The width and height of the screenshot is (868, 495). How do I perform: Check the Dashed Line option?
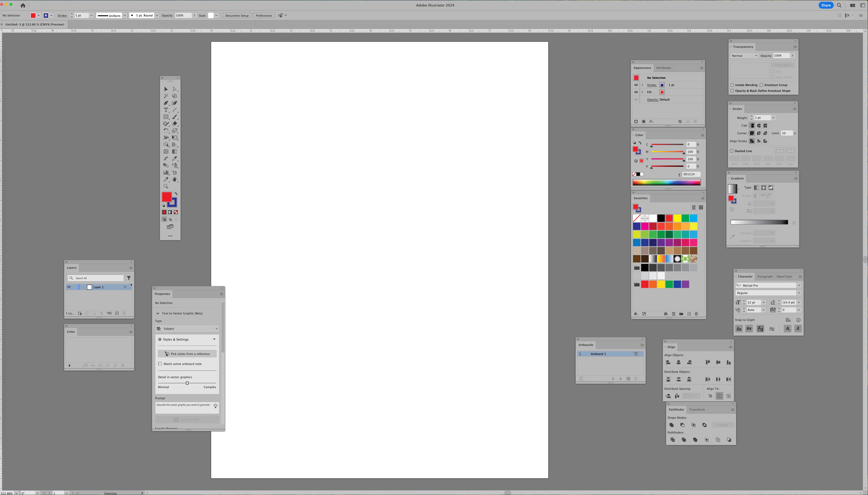pyautogui.click(x=732, y=151)
